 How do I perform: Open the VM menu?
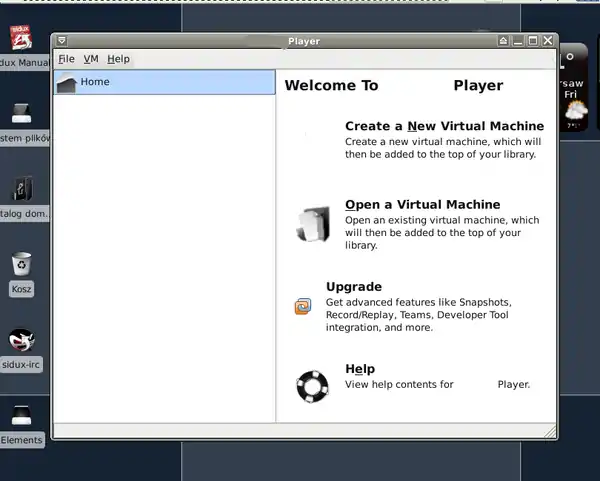pos(91,59)
